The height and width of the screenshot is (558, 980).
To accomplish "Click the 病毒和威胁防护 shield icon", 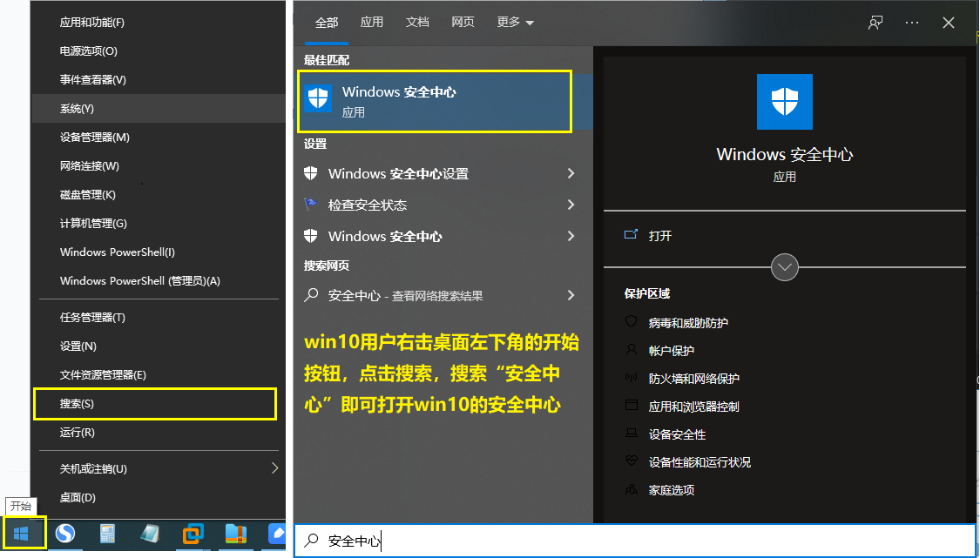I will tap(632, 322).
